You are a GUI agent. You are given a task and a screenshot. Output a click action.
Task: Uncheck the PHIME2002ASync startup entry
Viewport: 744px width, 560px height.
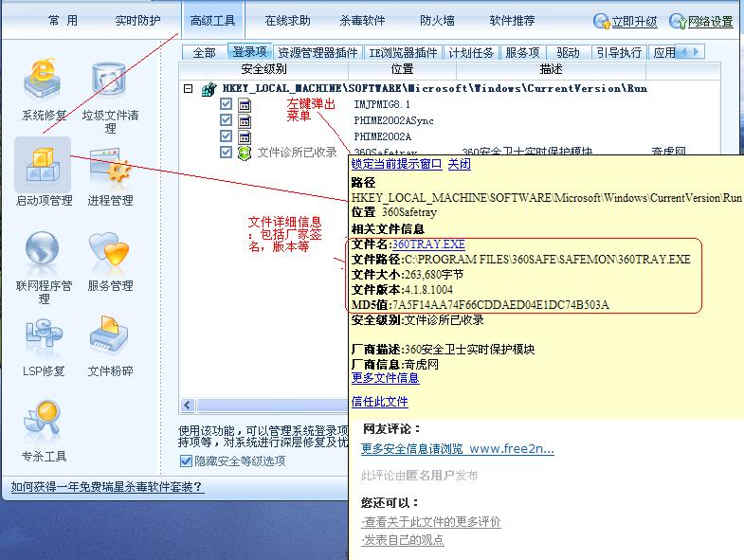226,120
